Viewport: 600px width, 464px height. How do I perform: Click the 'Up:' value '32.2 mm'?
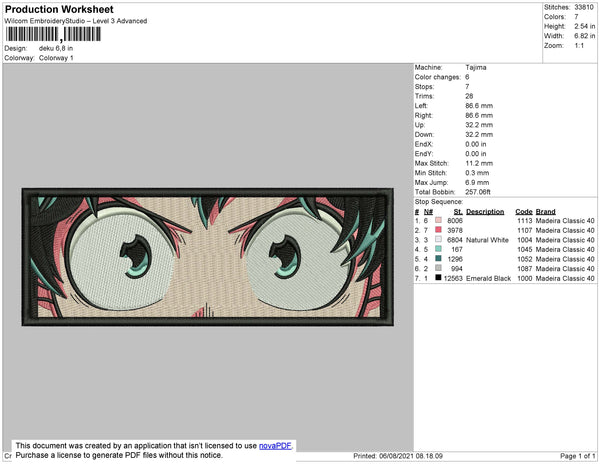point(479,125)
